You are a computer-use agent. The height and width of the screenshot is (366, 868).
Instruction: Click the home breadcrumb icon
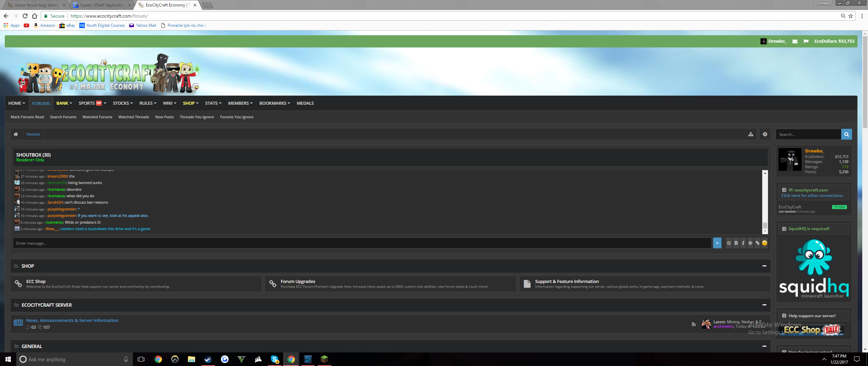click(x=16, y=134)
